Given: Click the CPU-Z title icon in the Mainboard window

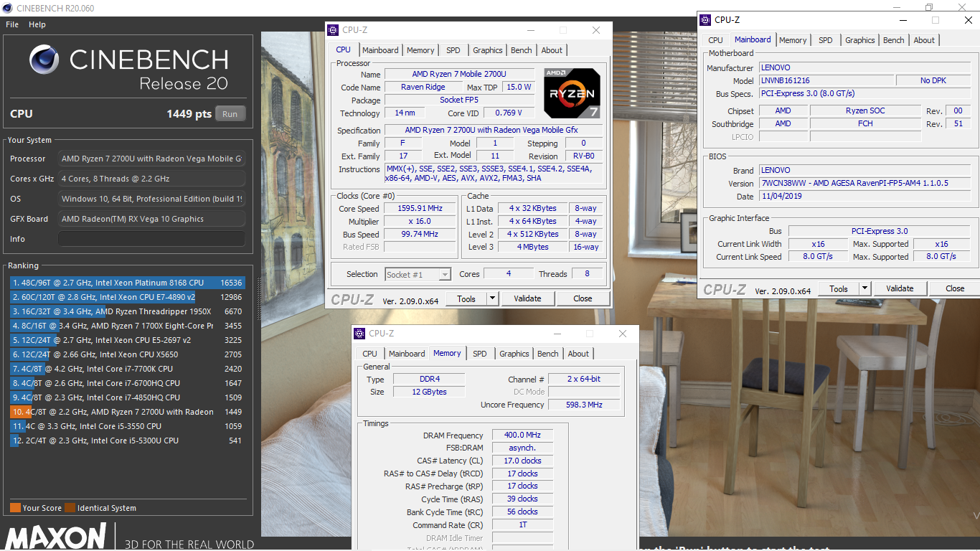Looking at the screenshot, I should [x=706, y=20].
